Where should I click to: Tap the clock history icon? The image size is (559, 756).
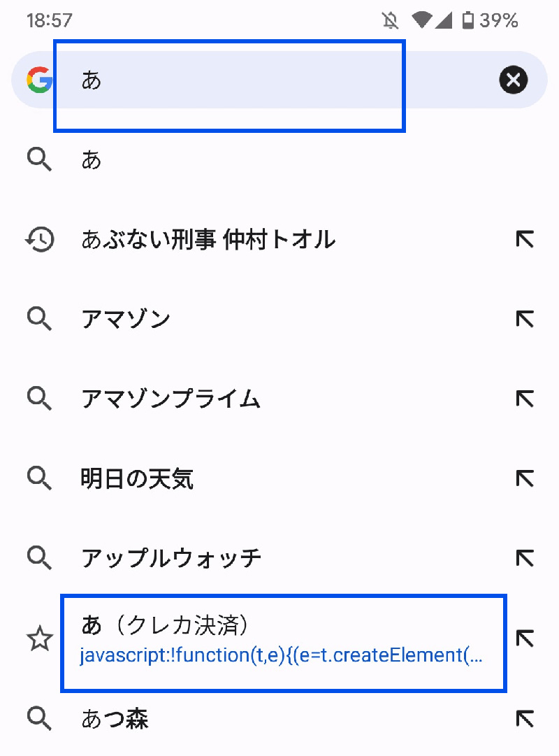pyautogui.click(x=39, y=240)
